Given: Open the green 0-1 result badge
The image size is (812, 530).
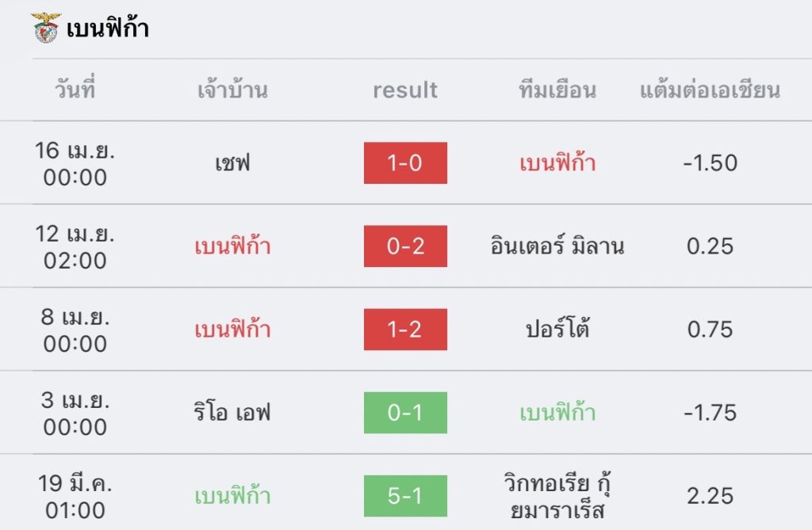Looking at the screenshot, I should click(405, 413).
